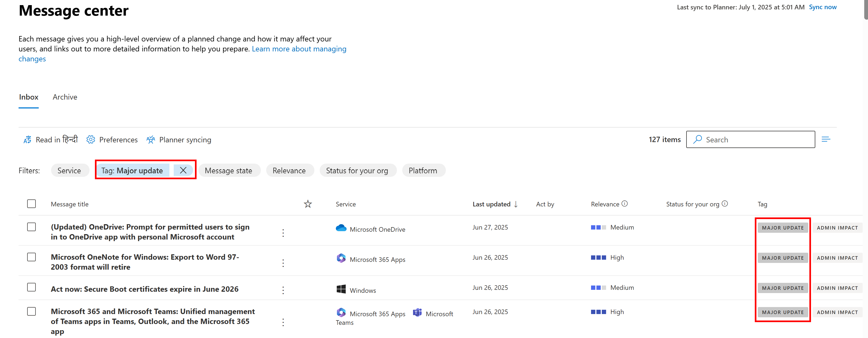Open the column options lines icon
This screenshot has height=338, width=868.
coord(826,139)
